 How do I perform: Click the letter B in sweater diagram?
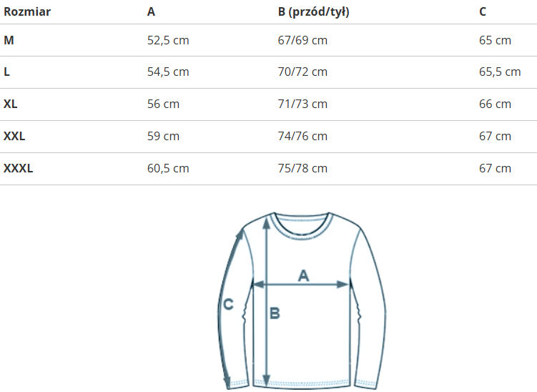click(x=275, y=313)
